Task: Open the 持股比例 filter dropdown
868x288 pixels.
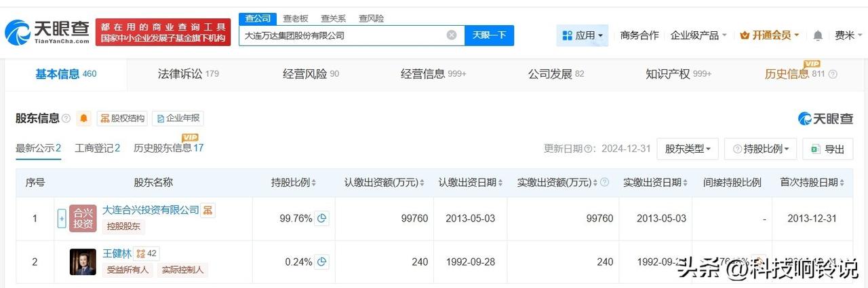Action: coord(760,149)
